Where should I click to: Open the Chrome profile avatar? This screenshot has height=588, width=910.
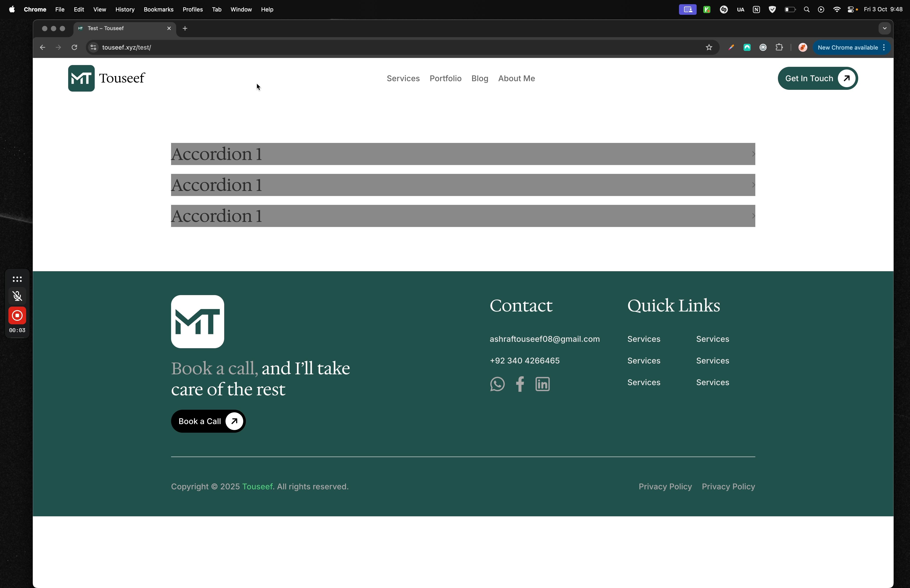coord(803,47)
